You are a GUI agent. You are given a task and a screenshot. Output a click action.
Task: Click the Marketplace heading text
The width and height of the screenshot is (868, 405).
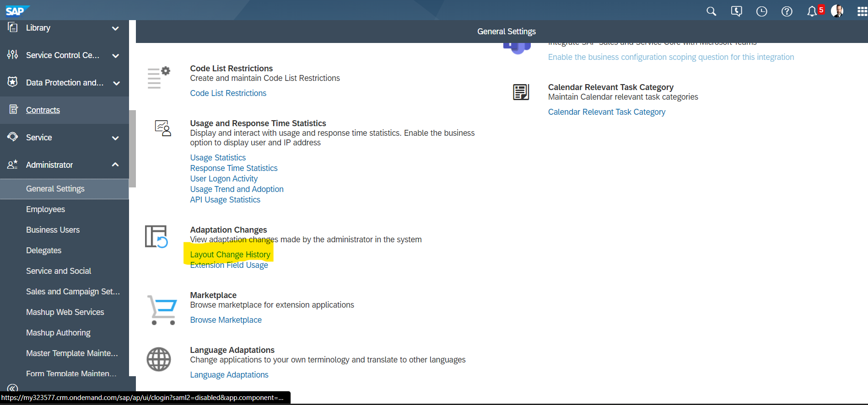(x=213, y=295)
